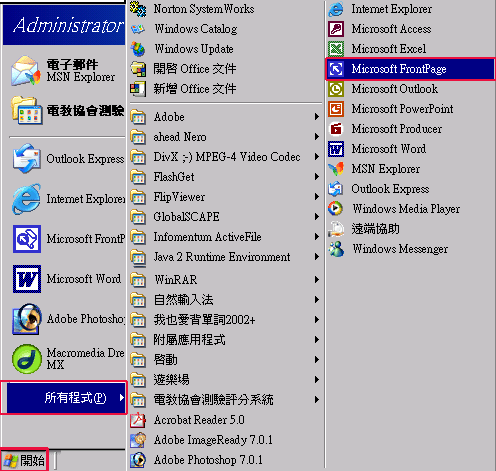The image size is (496, 471).
Task: Open Microsoft Excel icon
Action: click(336, 49)
